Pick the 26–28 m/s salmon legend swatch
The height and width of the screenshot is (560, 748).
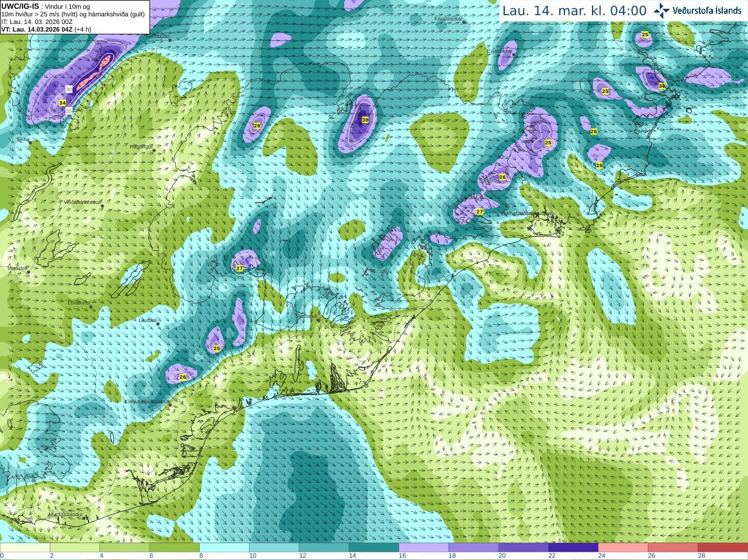coord(673,548)
